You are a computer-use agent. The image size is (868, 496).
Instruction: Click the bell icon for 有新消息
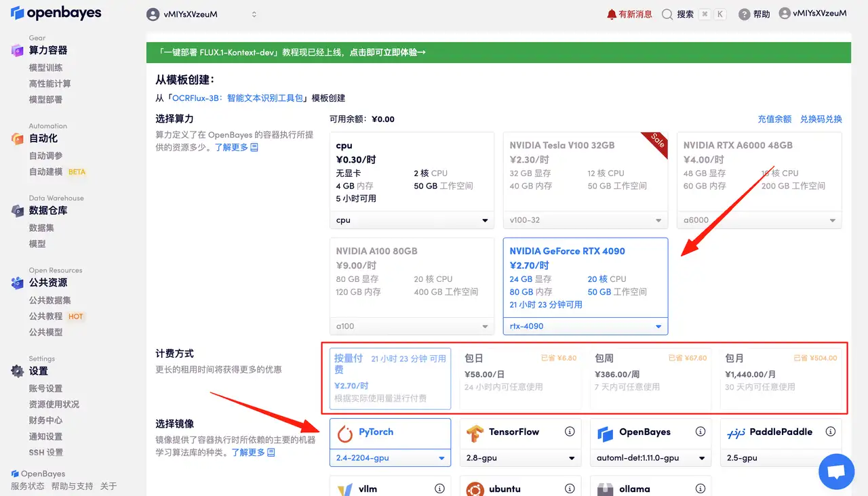pos(612,14)
